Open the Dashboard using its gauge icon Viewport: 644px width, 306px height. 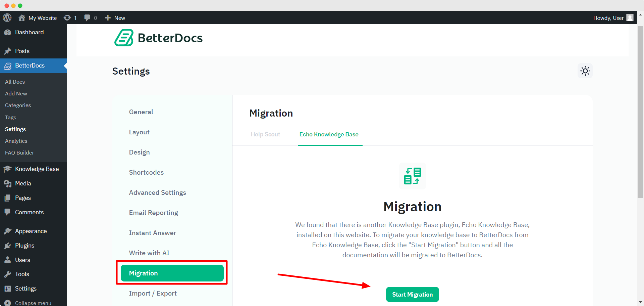click(x=8, y=32)
